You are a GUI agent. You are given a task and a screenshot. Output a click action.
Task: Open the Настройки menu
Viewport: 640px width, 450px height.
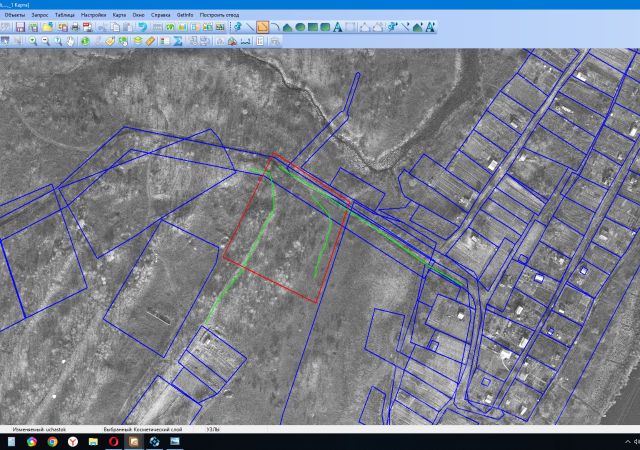(93, 15)
